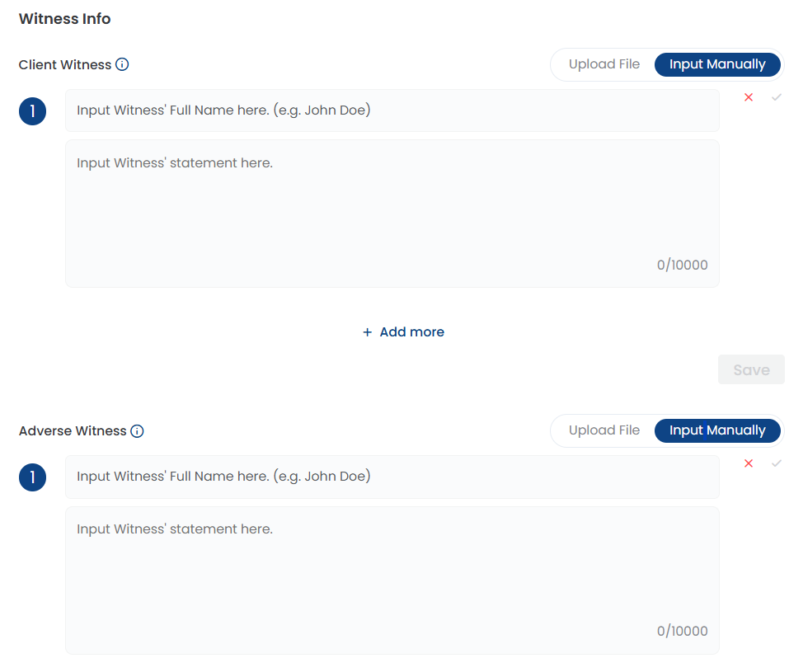This screenshot has height=672, width=789.
Task: Switch Client Witness to Upload File
Action: (x=603, y=64)
